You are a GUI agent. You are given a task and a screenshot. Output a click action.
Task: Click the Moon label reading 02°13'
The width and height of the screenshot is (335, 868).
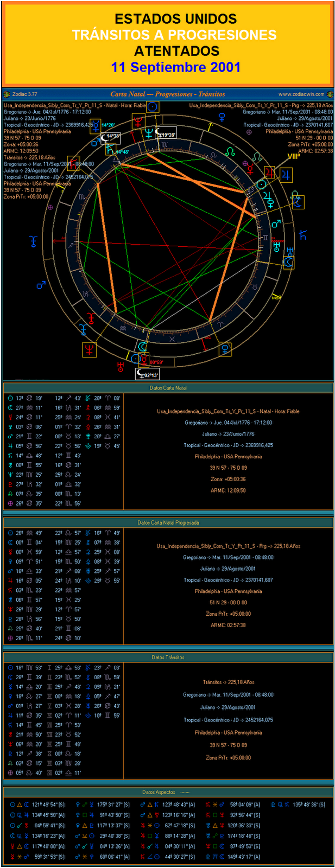click(148, 374)
